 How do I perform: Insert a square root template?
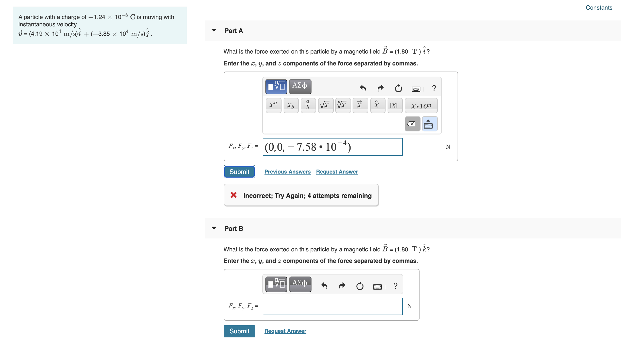pos(325,105)
